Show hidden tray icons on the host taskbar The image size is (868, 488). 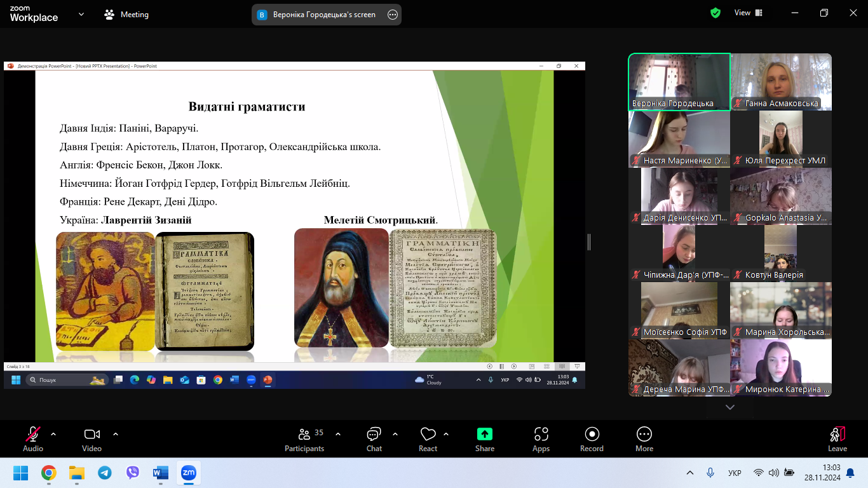pos(690,473)
